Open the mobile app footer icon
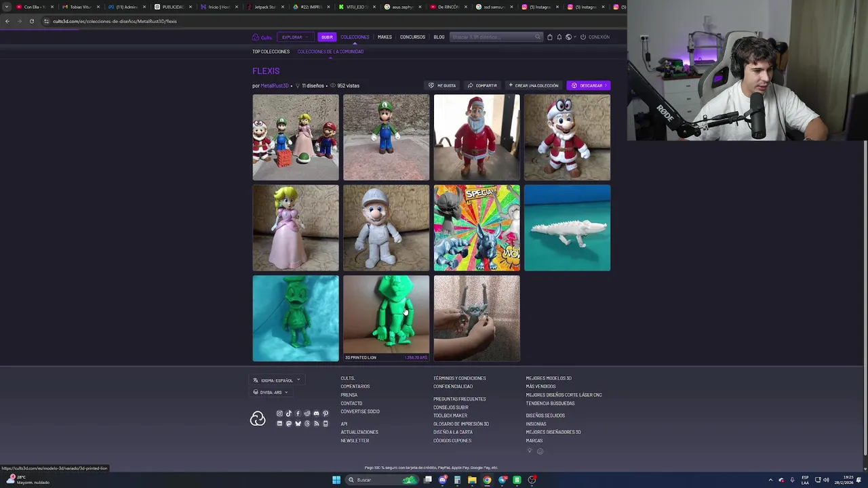Screen dimensions: 868x488 pos(325,424)
